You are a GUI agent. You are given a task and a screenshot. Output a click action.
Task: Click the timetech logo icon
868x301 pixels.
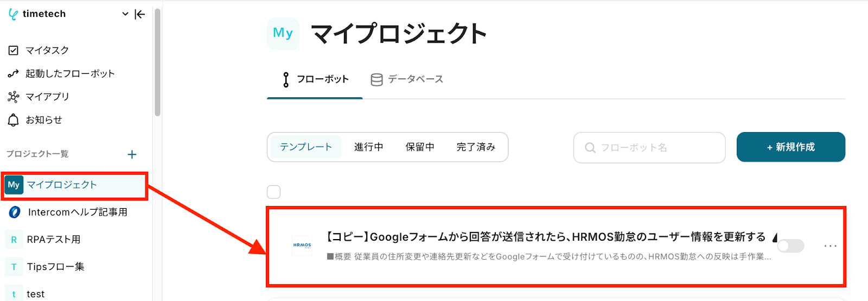pyautogui.click(x=13, y=14)
